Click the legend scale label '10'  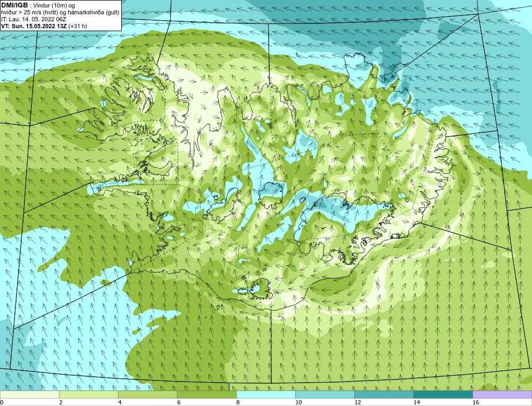298,402
